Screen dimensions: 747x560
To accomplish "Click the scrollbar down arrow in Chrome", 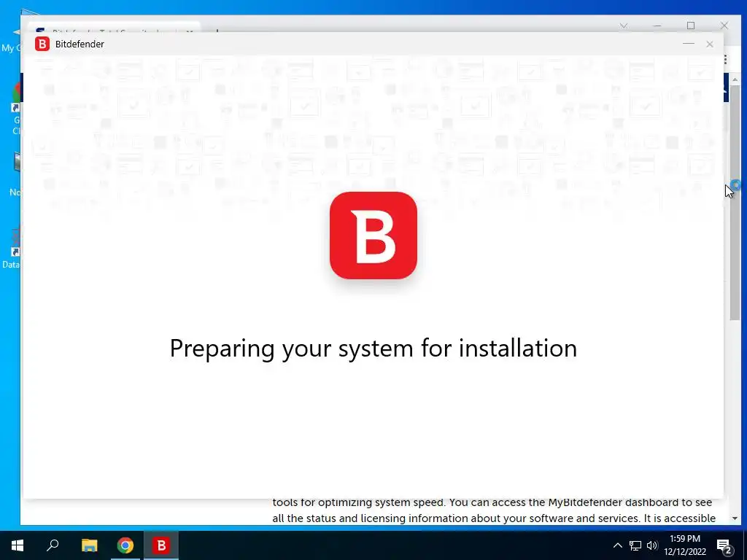I will pyautogui.click(x=735, y=518).
